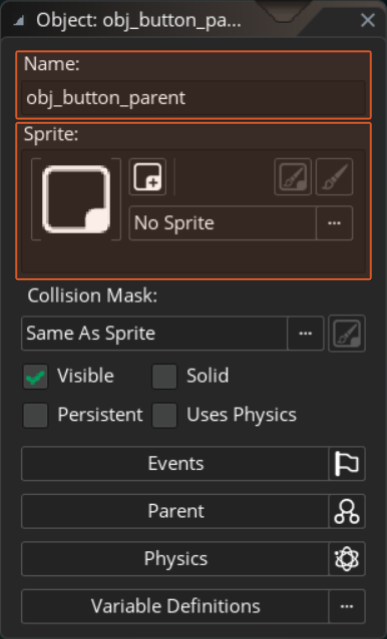Open the Variable Definitions button

click(175, 606)
